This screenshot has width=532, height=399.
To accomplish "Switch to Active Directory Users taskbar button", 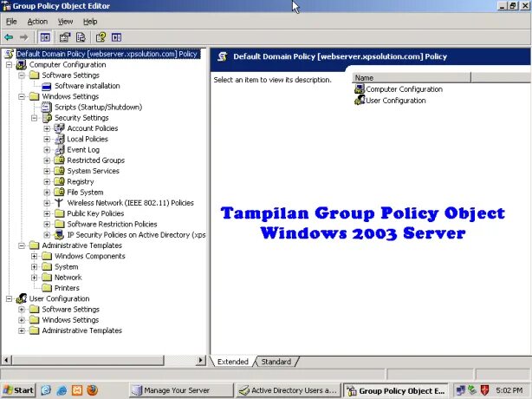I will point(289,390).
